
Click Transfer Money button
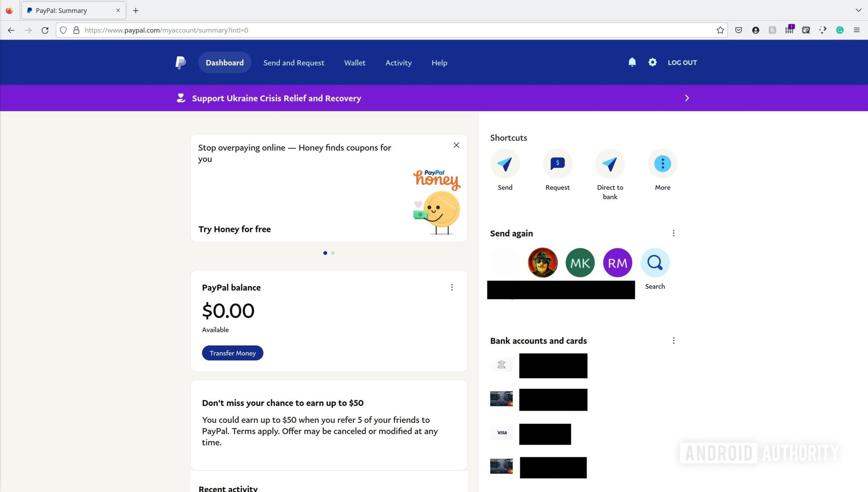click(232, 352)
